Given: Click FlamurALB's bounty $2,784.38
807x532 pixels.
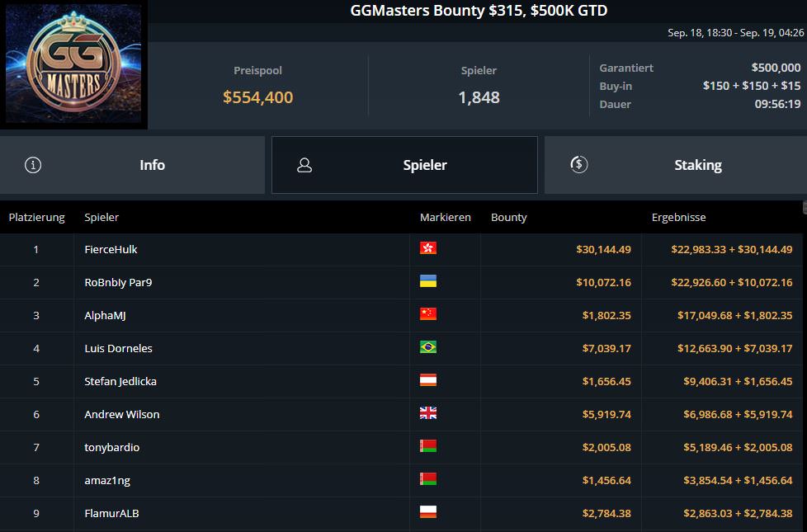Looking at the screenshot, I should click(x=606, y=513).
